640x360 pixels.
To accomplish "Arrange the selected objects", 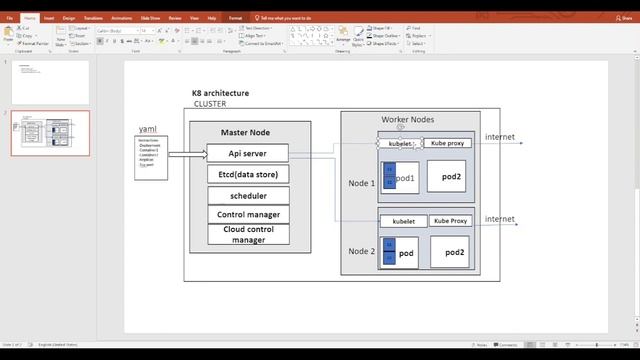I will 343,35.
